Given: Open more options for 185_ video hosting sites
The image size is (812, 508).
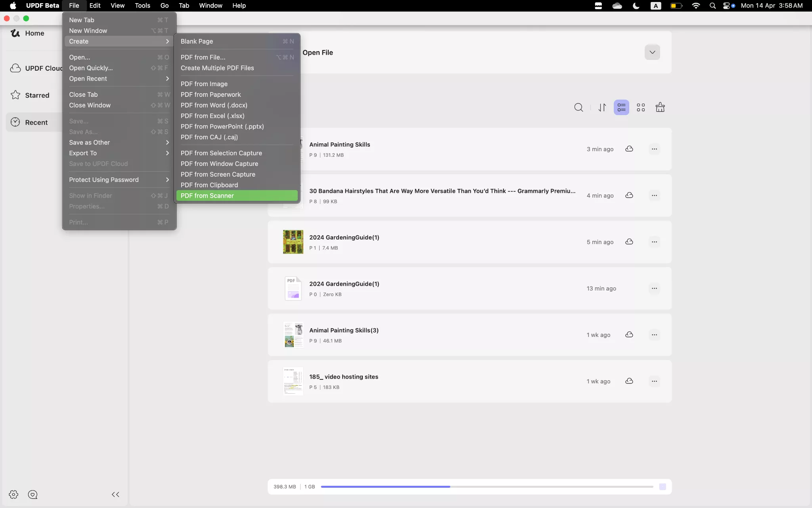Looking at the screenshot, I should (x=654, y=381).
